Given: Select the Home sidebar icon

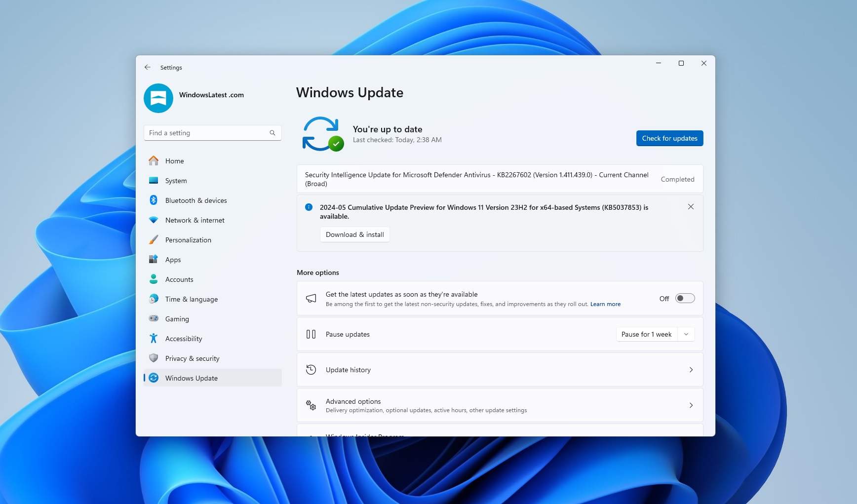Looking at the screenshot, I should click(x=154, y=161).
